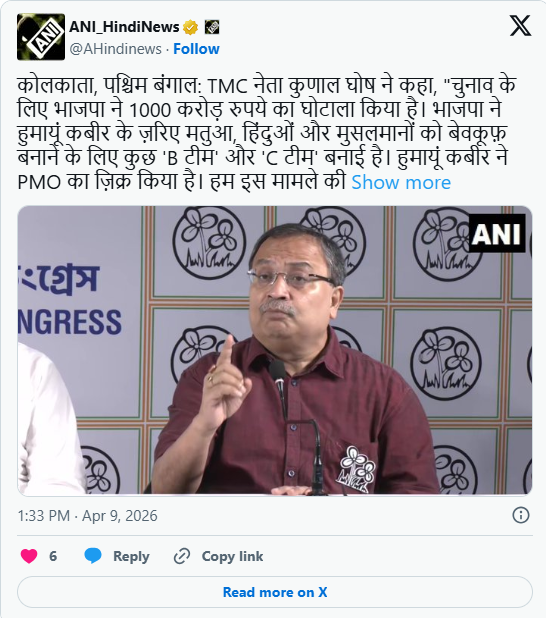Open the tweet info icon
Screen dimensions: 546x618
520,515
